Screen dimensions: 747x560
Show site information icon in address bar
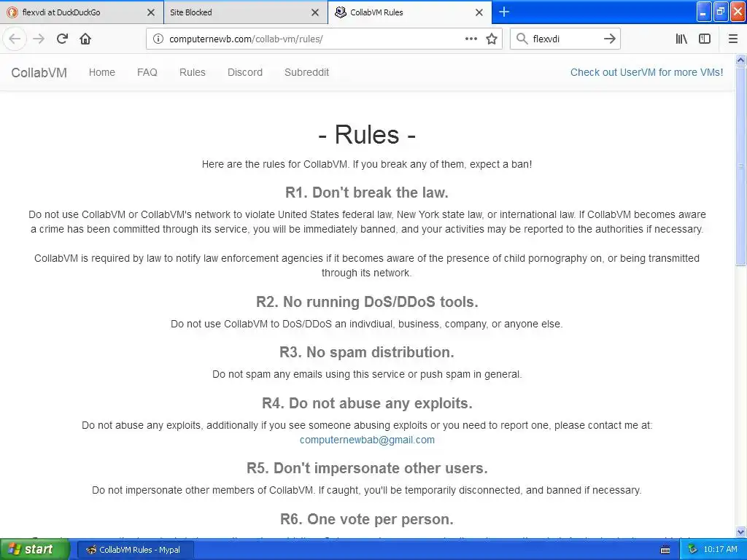(158, 39)
